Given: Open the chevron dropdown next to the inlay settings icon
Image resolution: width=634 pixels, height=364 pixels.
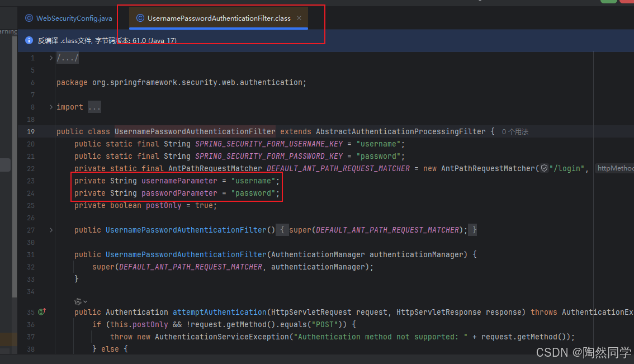Looking at the screenshot, I should click(x=85, y=301).
